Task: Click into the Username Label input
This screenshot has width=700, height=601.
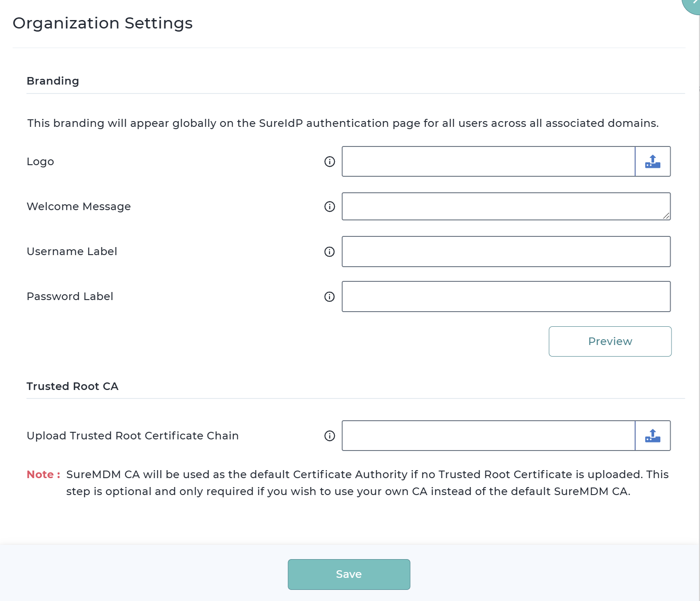Action: pos(506,252)
